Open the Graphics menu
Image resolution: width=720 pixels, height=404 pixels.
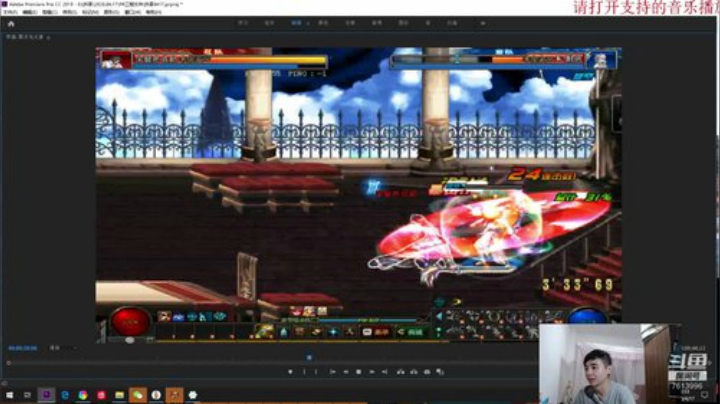point(112,12)
